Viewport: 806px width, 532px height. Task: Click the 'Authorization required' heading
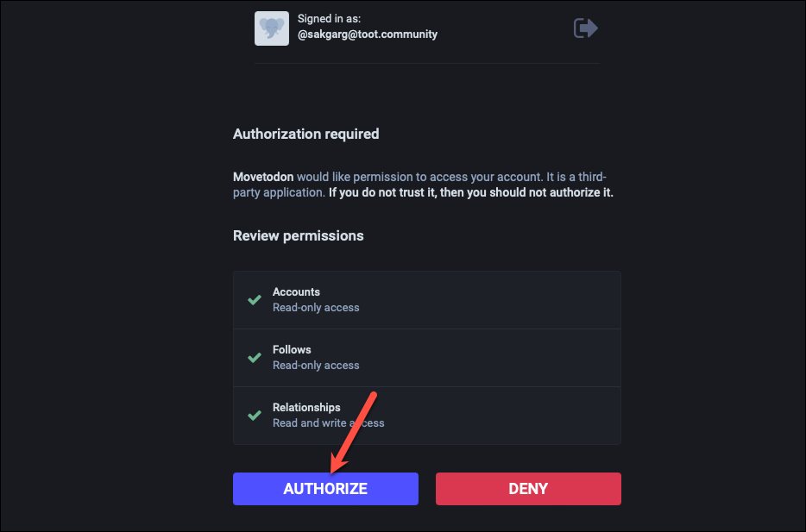[x=305, y=134]
